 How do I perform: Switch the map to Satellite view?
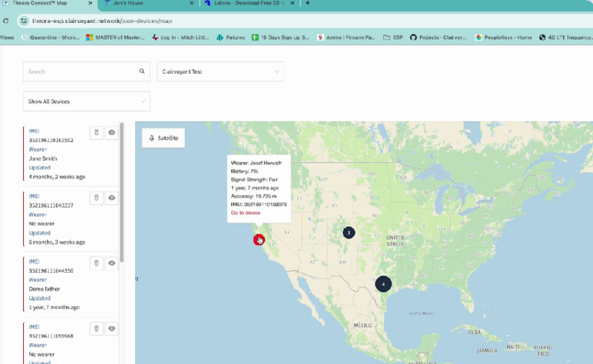click(x=164, y=138)
